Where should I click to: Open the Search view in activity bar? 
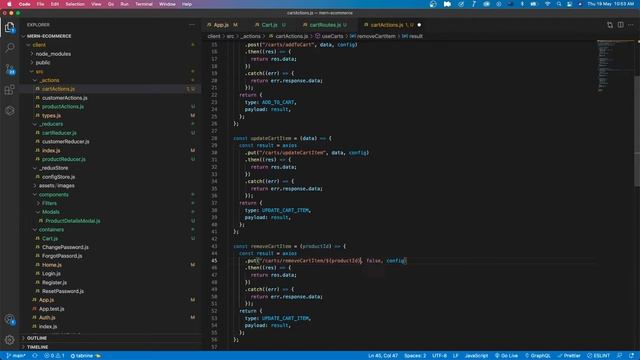point(10,48)
